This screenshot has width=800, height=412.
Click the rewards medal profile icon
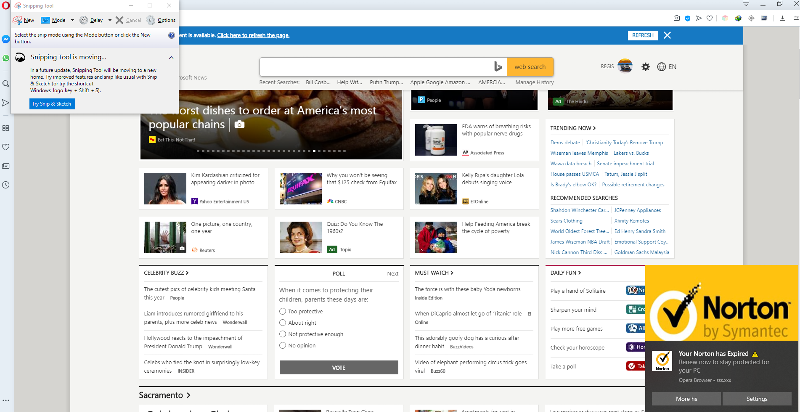[625, 66]
